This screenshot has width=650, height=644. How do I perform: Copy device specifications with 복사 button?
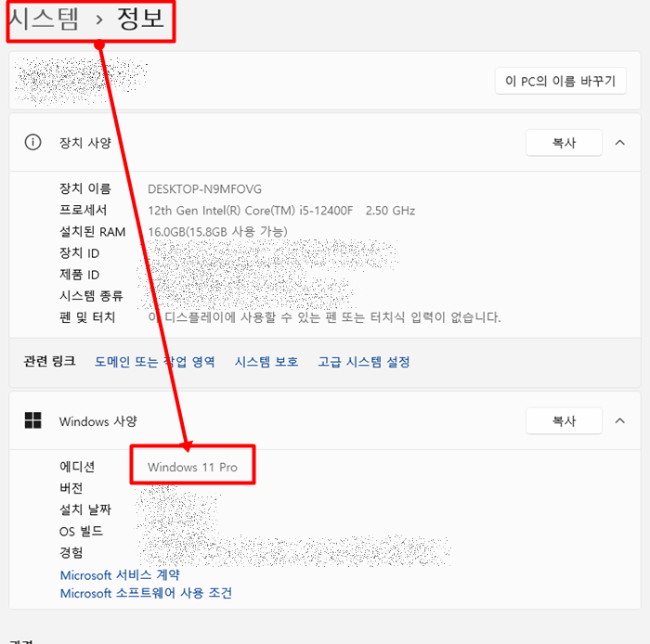coord(564,143)
